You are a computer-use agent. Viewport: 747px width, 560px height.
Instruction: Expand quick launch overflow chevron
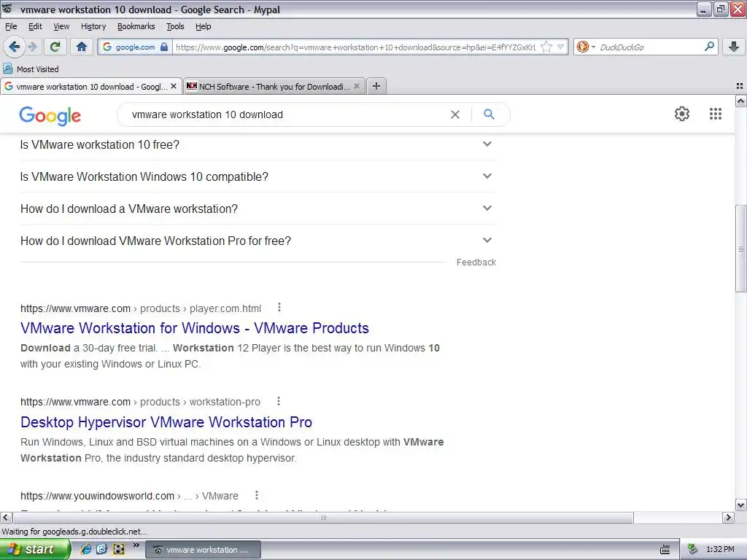[x=136, y=545]
